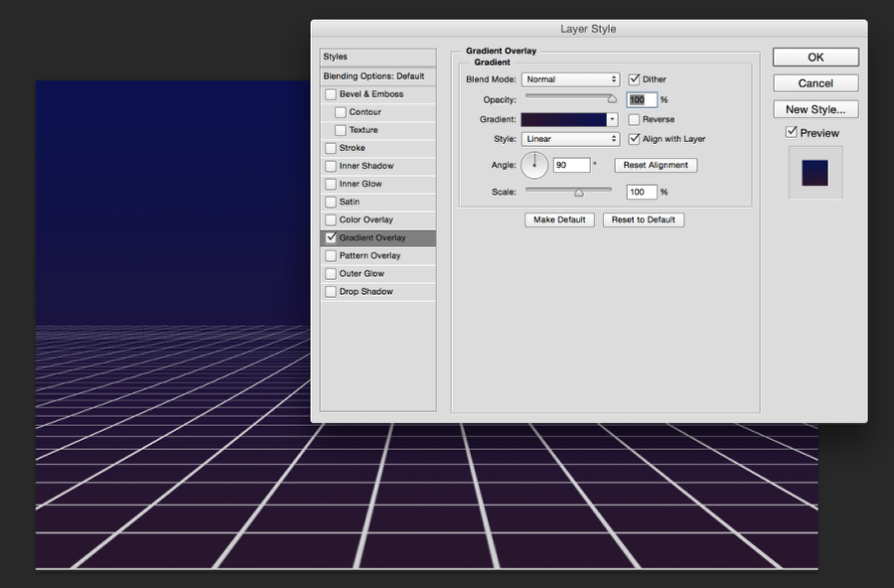Open the gradient Style dropdown
The height and width of the screenshot is (588, 894).
(570, 139)
